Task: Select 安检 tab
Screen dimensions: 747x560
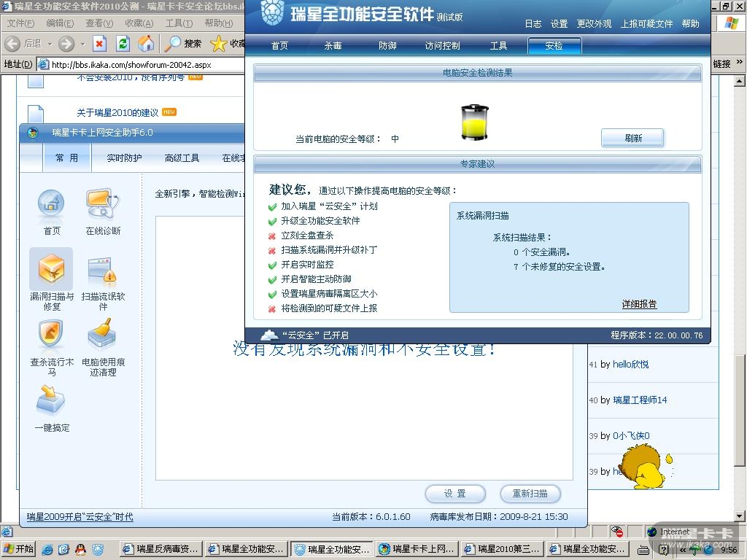Action: [554, 46]
